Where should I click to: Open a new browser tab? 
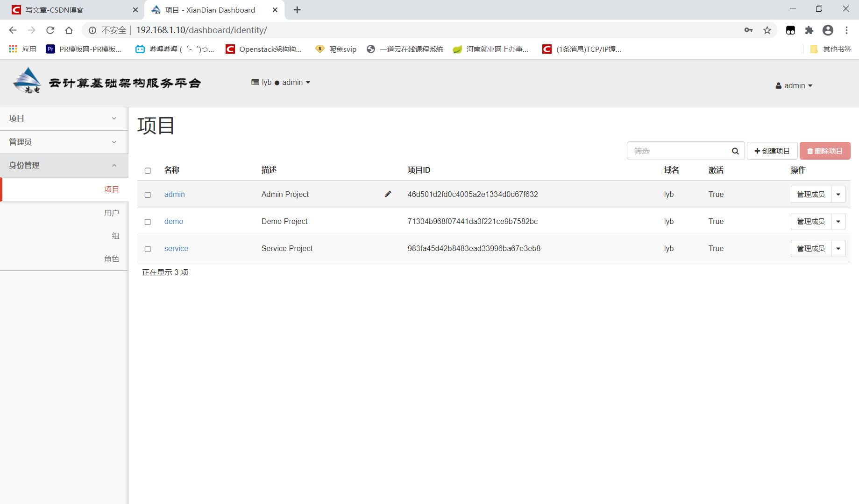[x=297, y=10]
